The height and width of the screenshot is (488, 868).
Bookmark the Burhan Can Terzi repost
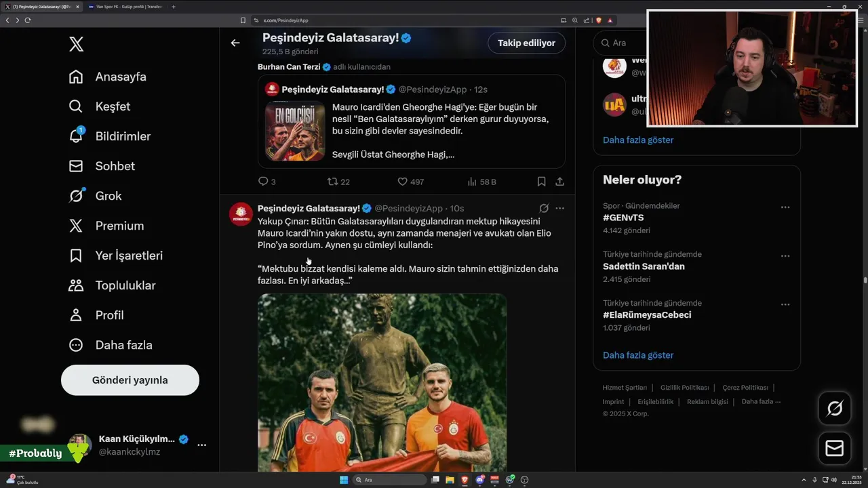coord(541,182)
